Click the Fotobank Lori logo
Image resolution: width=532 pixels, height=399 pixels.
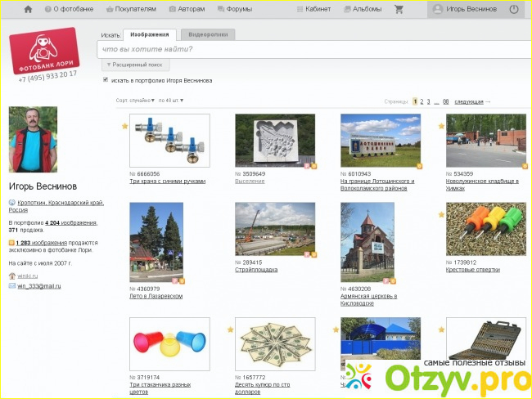[x=45, y=48]
